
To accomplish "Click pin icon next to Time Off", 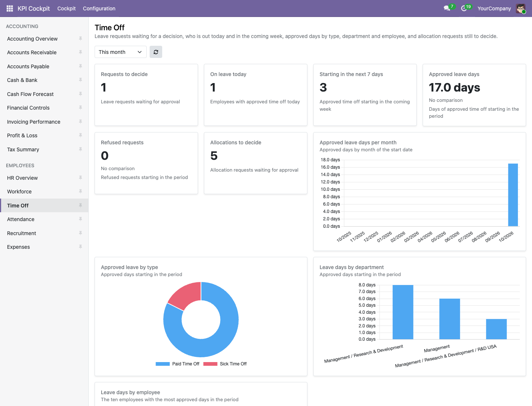I will pos(81,205).
